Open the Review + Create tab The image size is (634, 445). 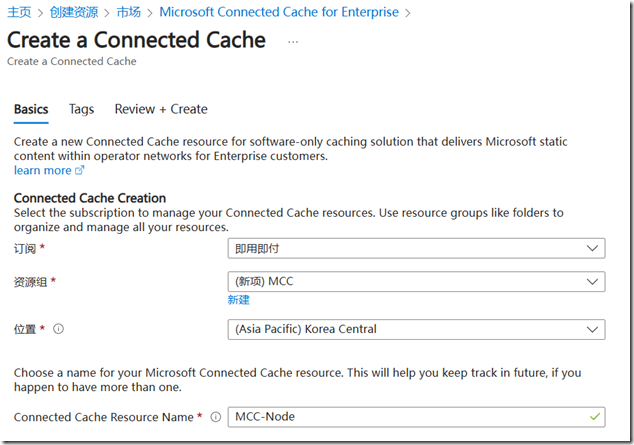161,109
